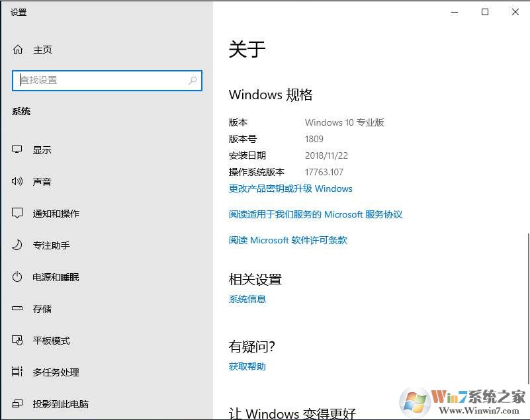Click the home icon beside 主页
This screenshot has width=530, height=420.
(18, 50)
